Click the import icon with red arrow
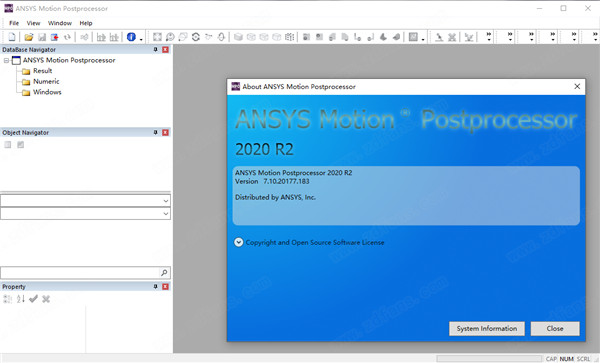The height and width of the screenshot is (363, 600). pos(54,37)
